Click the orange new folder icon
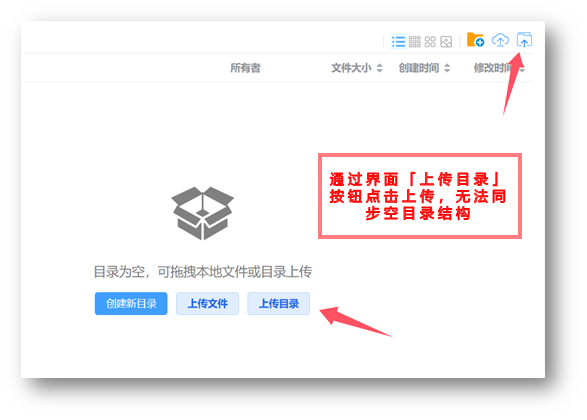Image resolution: width=587 pixels, height=420 pixels. (475, 40)
